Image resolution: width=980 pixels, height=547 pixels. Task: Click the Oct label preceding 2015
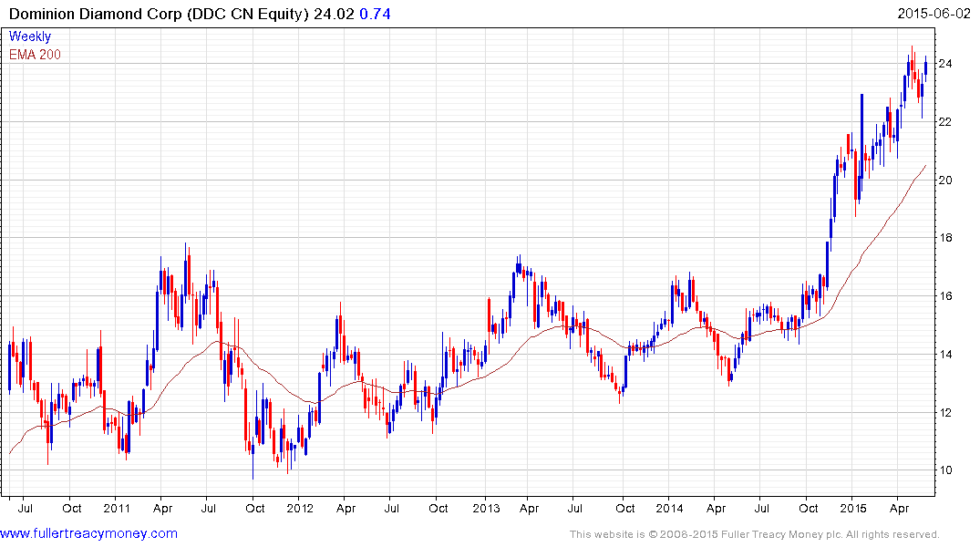tap(808, 508)
